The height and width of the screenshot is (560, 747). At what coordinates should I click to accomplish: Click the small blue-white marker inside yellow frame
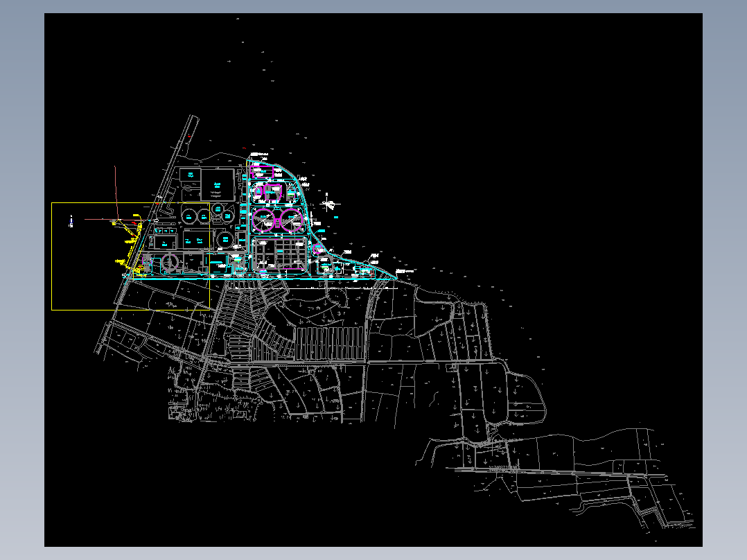(x=71, y=221)
